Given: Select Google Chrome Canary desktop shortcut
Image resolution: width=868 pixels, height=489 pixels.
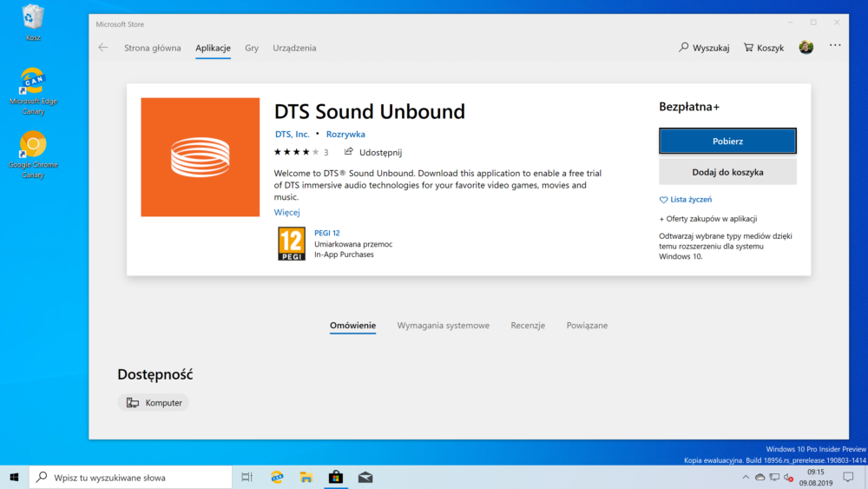Looking at the screenshot, I should pyautogui.click(x=33, y=155).
